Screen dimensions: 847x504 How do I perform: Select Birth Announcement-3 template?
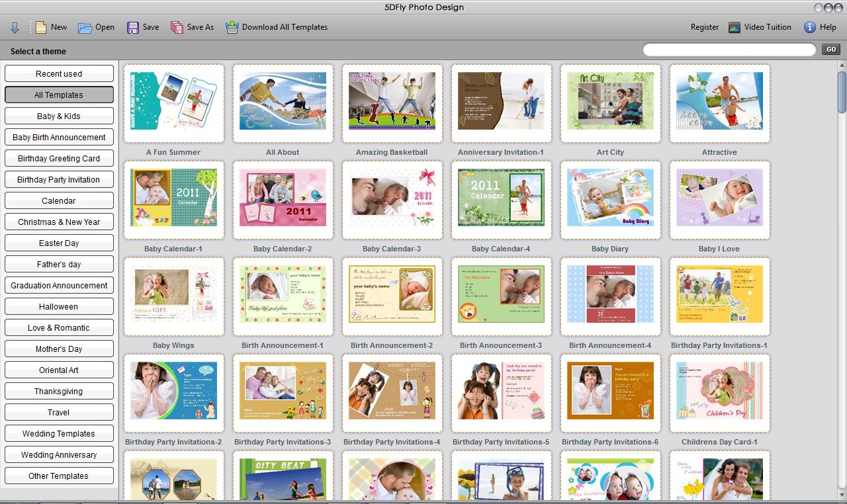(x=502, y=296)
